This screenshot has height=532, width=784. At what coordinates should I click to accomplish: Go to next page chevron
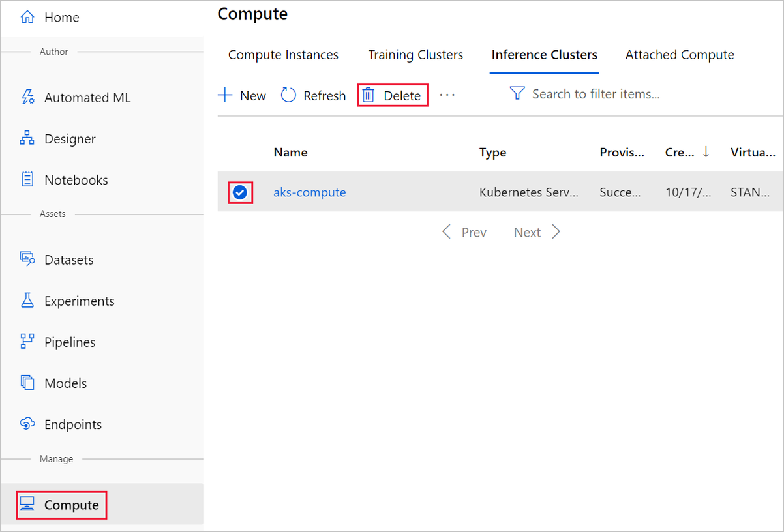(556, 232)
